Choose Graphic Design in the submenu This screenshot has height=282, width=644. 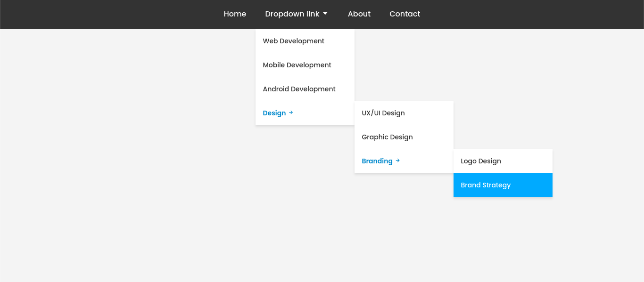coord(387,137)
